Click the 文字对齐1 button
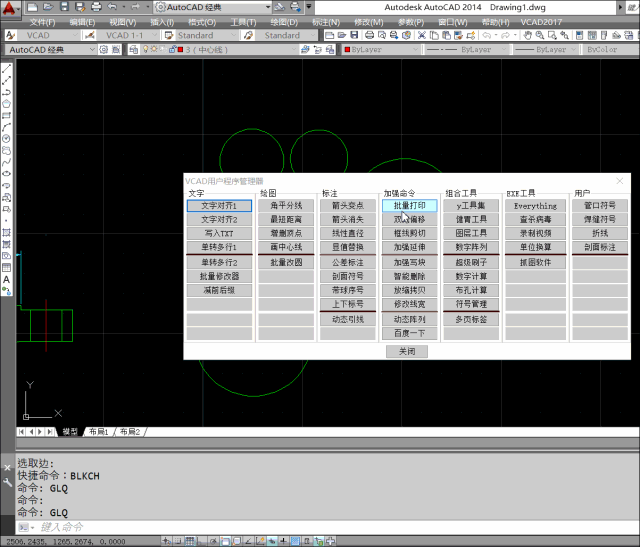Screen dimensions: 640x547 [219, 205]
